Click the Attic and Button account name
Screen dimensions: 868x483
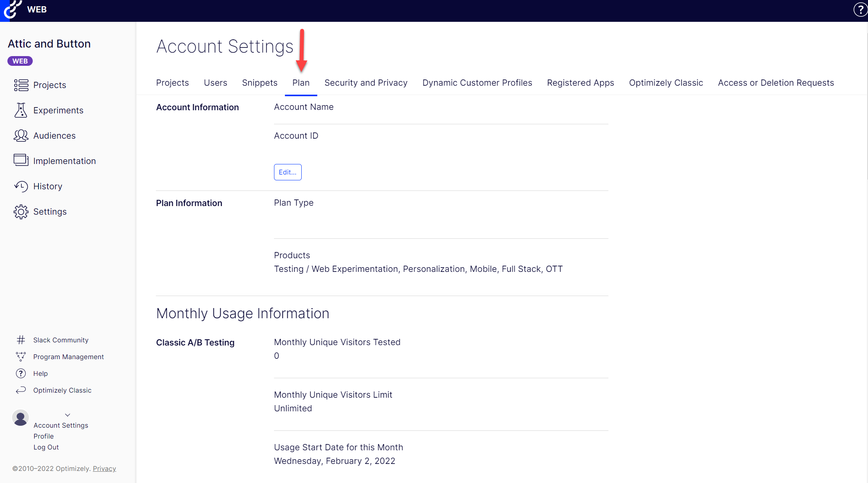(x=49, y=44)
